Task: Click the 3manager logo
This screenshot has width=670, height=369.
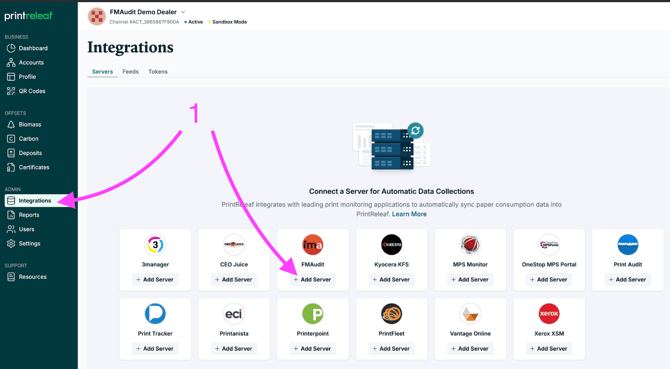Action: [x=155, y=245]
